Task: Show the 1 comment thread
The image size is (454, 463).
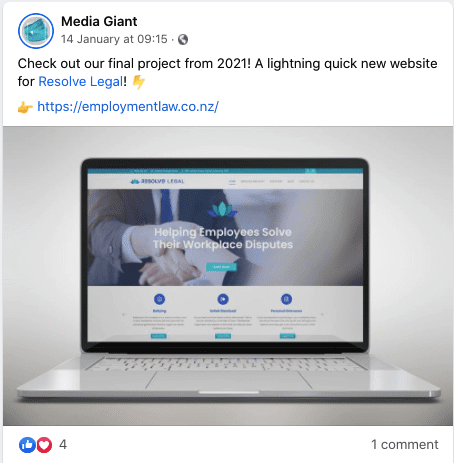Action: click(405, 445)
